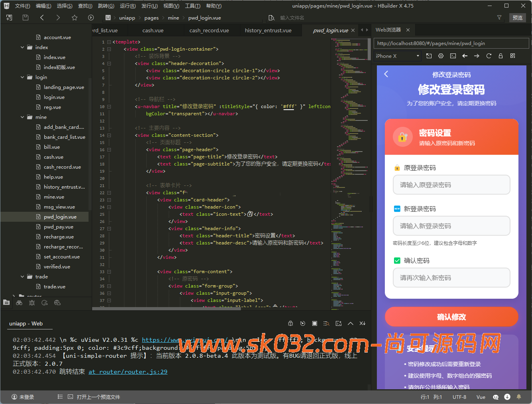
Task: Toggle the lock icon in the browser toolbar
Action: (500, 56)
